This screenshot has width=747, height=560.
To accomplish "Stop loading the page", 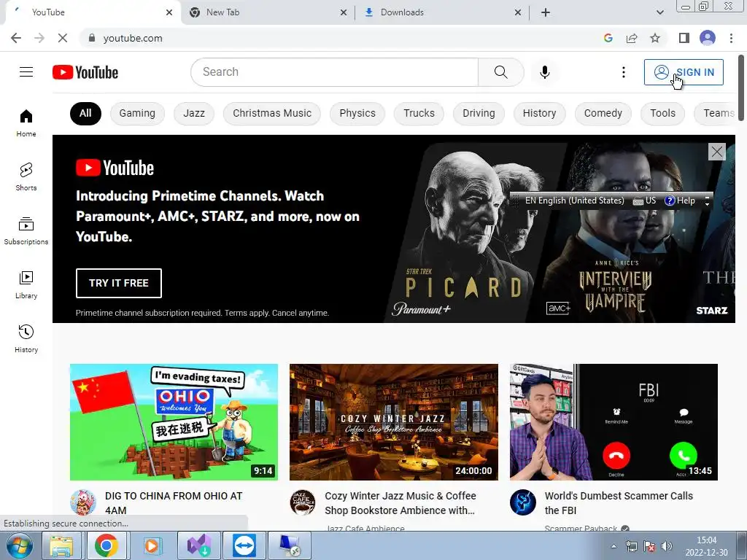I will pyautogui.click(x=63, y=38).
